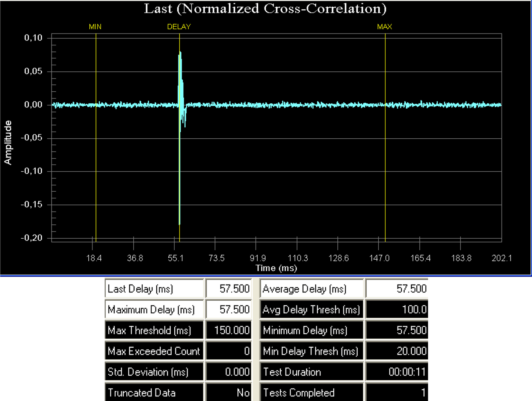Select the Average Delay (ms) label
532x401 pixels.
click(x=311, y=289)
